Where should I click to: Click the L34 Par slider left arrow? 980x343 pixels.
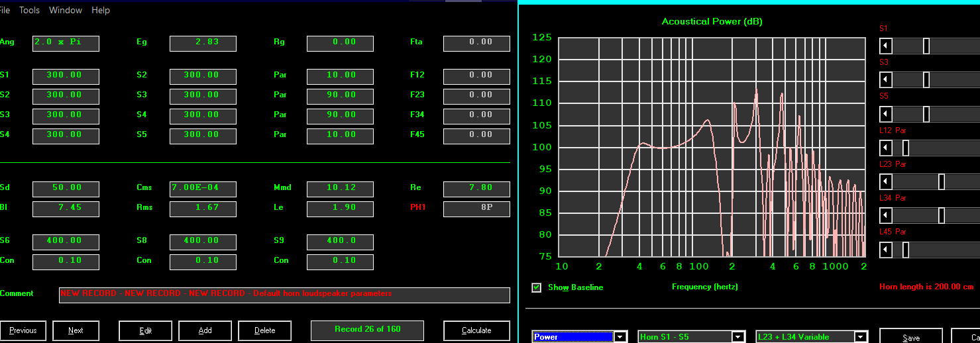tap(885, 216)
